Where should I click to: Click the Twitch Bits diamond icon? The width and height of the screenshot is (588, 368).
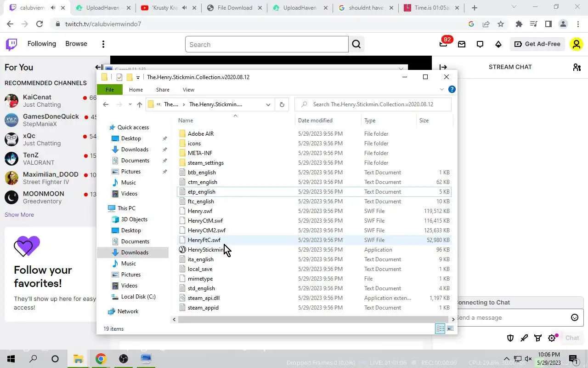[x=498, y=44]
